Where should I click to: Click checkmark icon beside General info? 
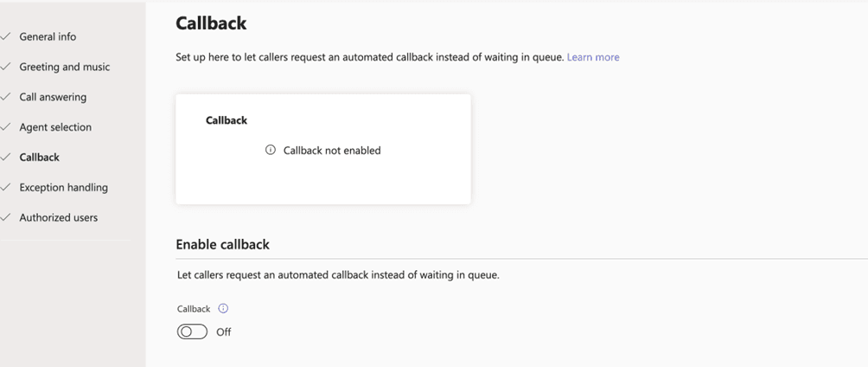pos(5,36)
